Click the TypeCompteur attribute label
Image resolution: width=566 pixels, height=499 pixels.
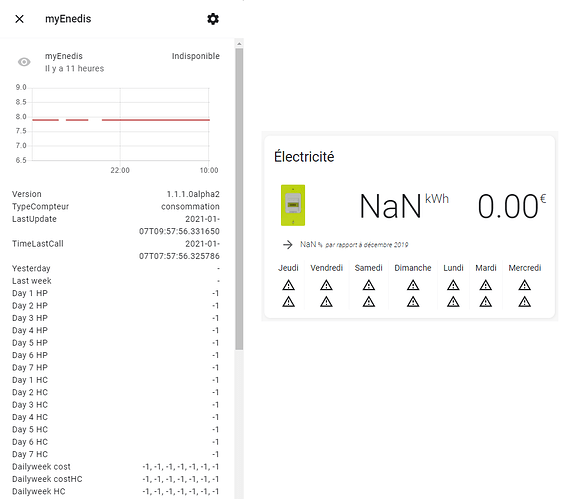tap(40, 207)
